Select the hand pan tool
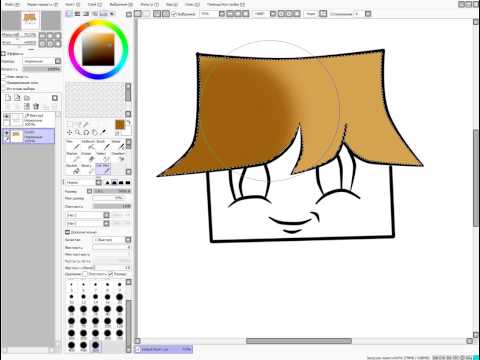 95,133
